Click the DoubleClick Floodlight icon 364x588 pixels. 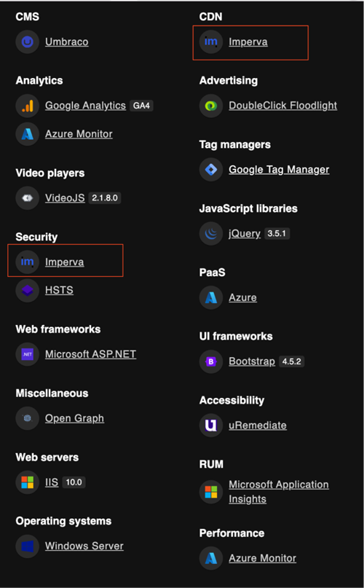(211, 106)
